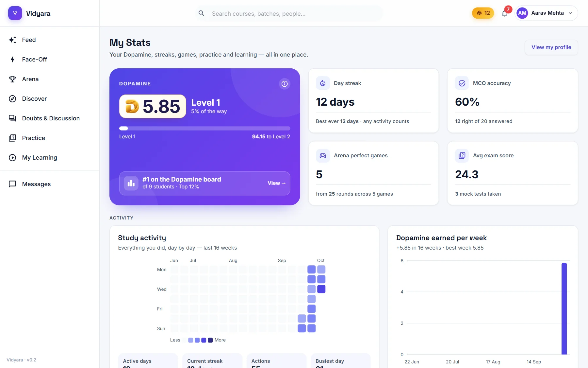Select the Face-Off sidebar link

pyautogui.click(x=50, y=60)
